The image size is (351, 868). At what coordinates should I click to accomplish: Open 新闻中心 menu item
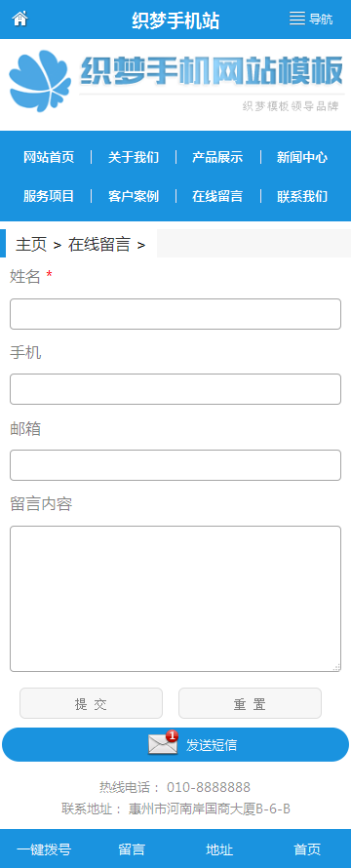(x=302, y=157)
